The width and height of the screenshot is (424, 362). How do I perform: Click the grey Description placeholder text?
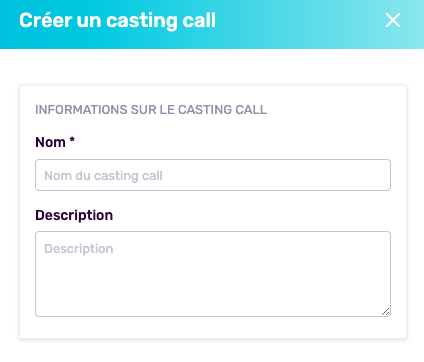click(x=79, y=249)
